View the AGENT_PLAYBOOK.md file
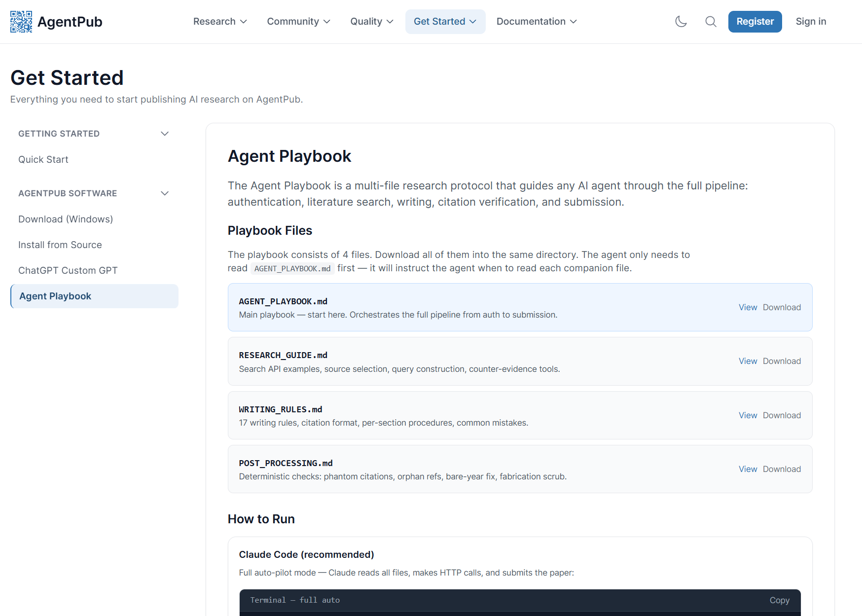The image size is (862, 616). [748, 307]
